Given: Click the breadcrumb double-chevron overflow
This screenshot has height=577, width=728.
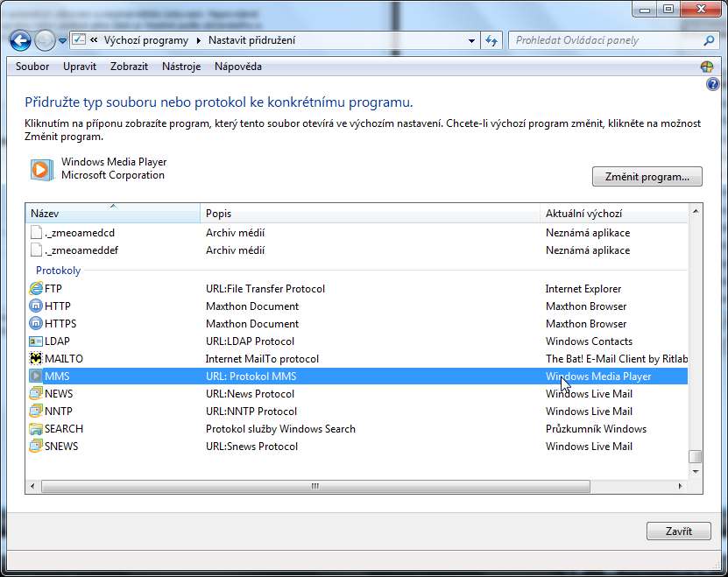Looking at the screenshot, I should click(94, 40).
